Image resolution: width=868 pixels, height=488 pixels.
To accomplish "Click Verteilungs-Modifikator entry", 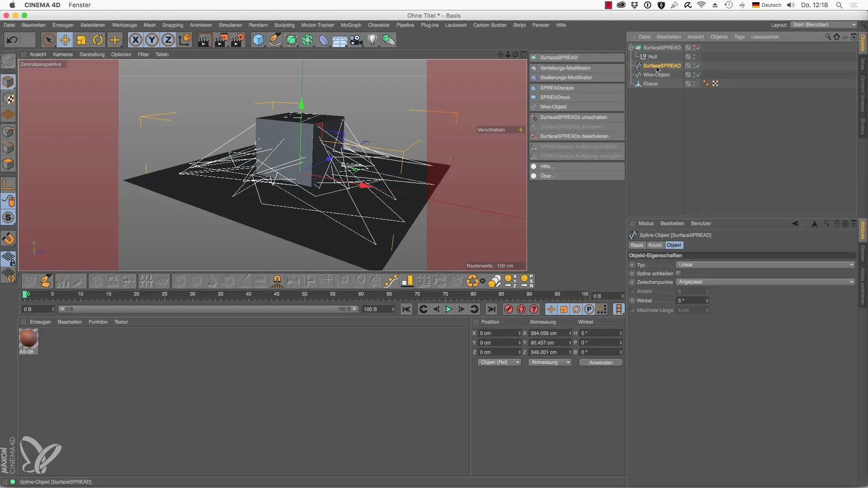I will [x=577, y=68].
